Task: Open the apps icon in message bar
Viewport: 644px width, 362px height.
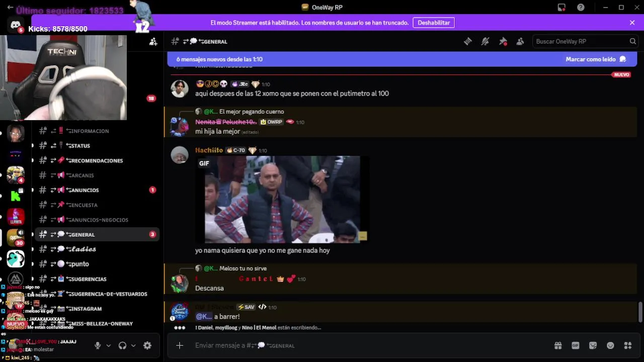Action: (x=628, y=345)
